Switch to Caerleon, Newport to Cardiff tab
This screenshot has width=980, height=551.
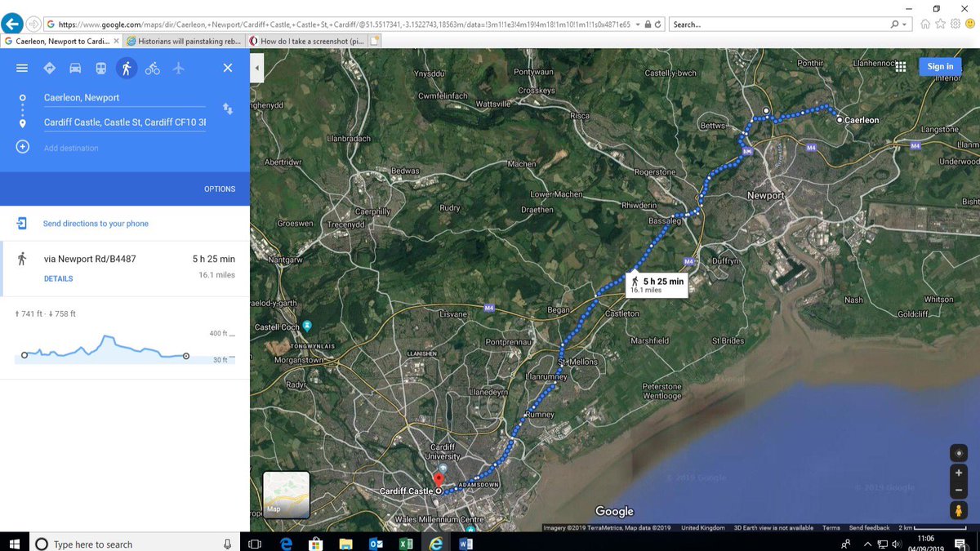pos(62,40)
